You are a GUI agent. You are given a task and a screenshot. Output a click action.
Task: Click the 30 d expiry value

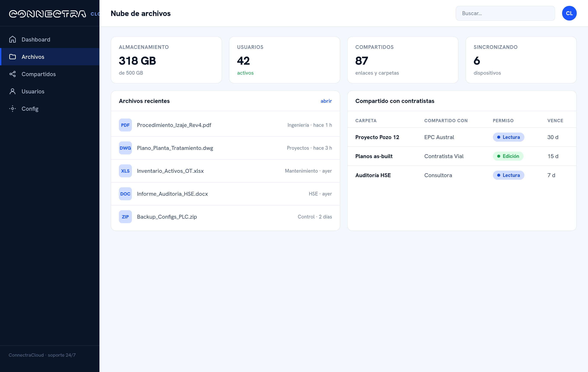click(553, 137)
